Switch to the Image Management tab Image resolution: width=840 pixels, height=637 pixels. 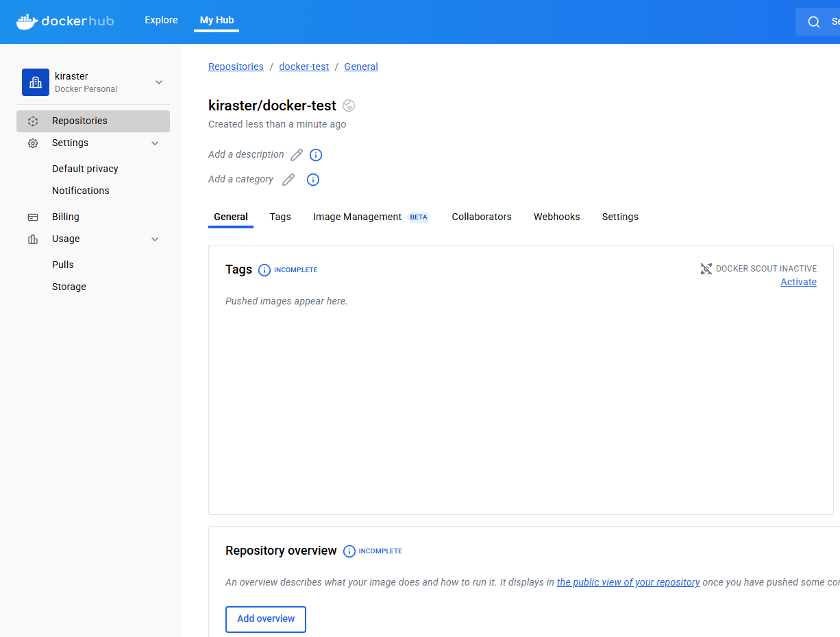click(357, 217)
